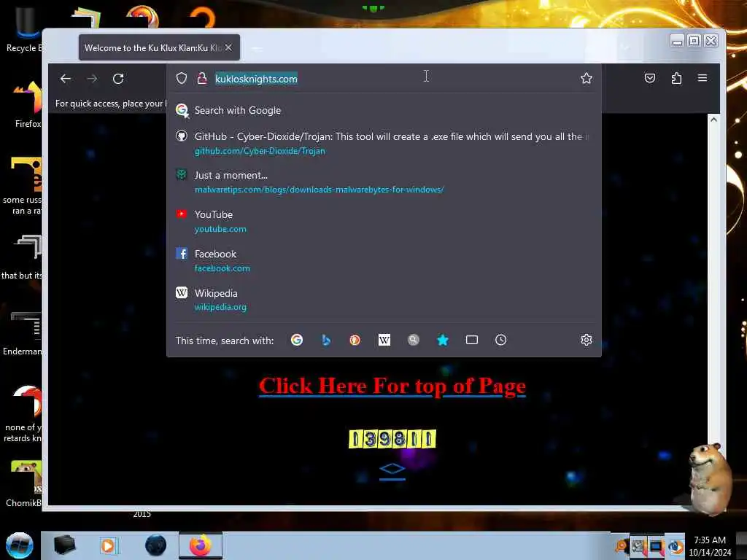This screenshot has height=560, width=747.
Task: Click the page scrollbar up arrow
Action: click(713, 120)
